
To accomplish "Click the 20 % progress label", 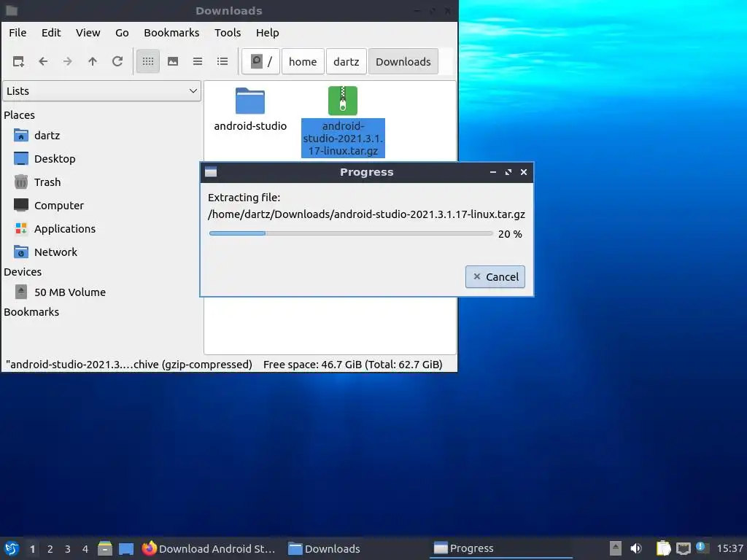I will pyautogui.click(x=510, y=234).
